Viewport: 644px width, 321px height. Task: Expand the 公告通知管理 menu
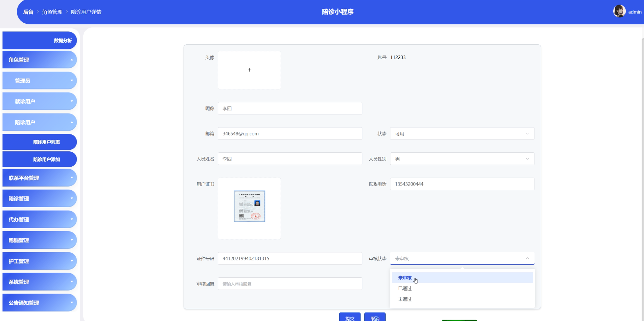(x=40, y=303)
